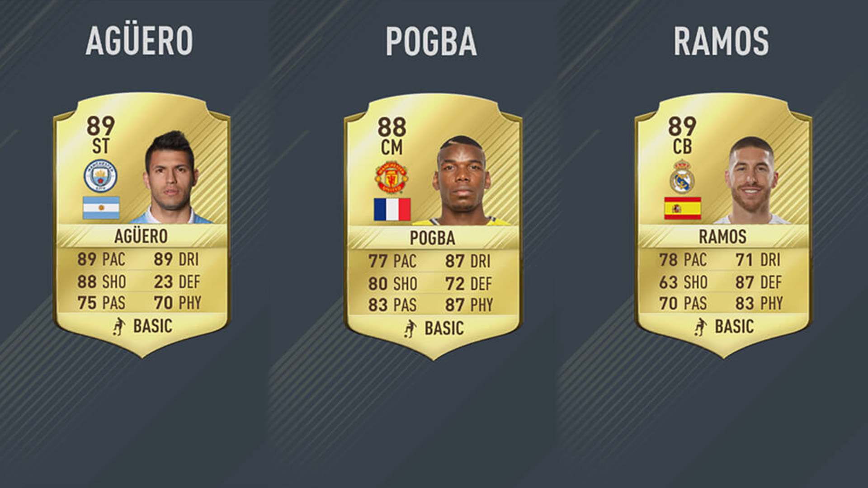Click Ramos's 89 CB rating

[x=682, y=135]
